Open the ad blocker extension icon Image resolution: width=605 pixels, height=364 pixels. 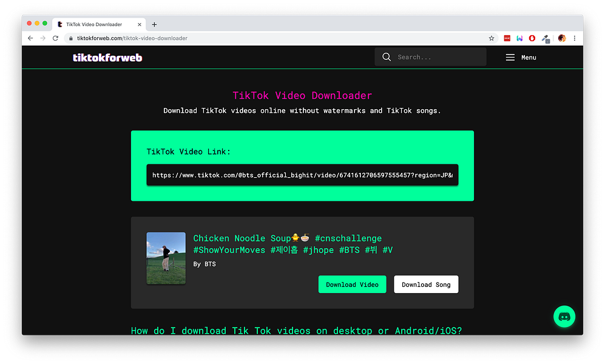(532, 38)
